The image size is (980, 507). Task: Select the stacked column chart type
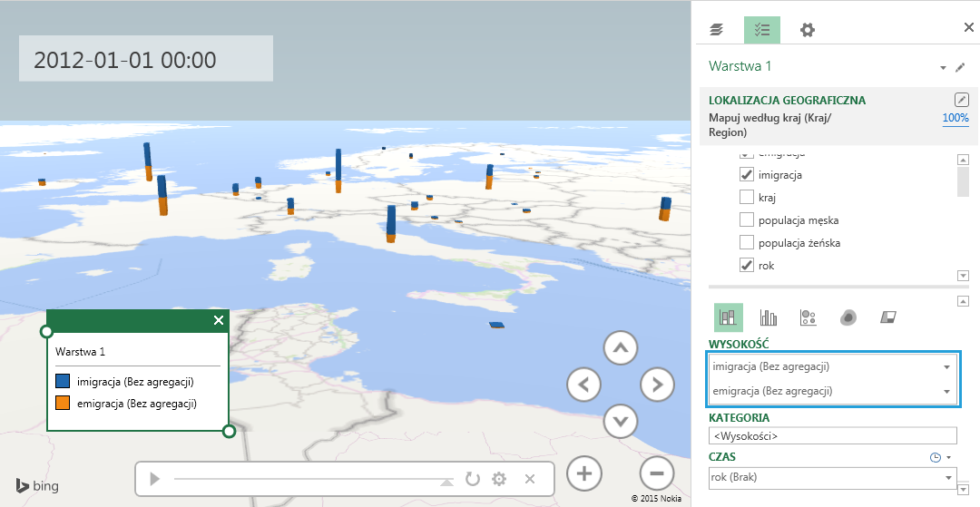[x=728, y=317]
